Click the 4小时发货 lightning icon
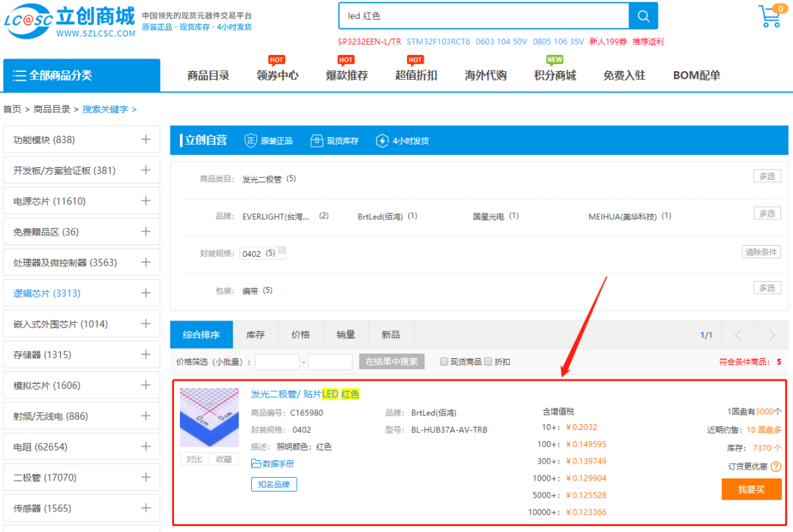The height and width of the screenshot is (532, 793). 383,140
